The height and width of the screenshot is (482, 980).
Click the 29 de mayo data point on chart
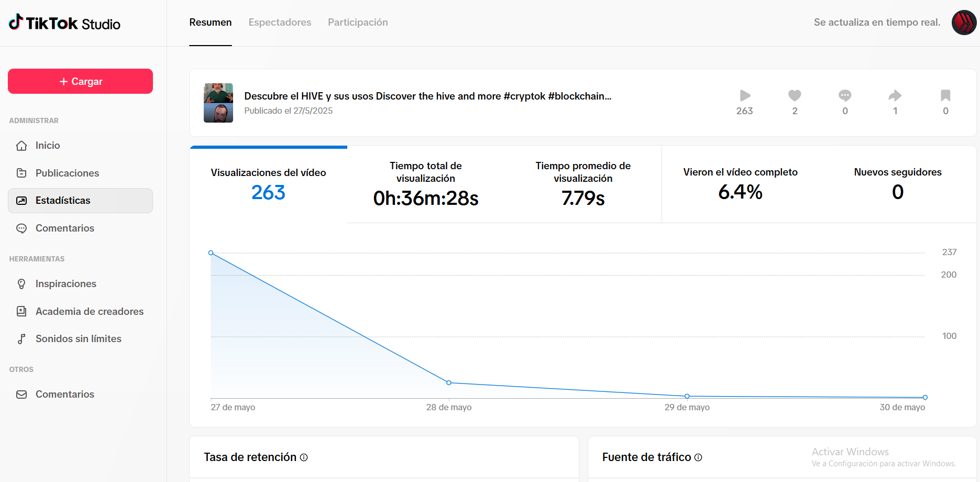(687, 396)
